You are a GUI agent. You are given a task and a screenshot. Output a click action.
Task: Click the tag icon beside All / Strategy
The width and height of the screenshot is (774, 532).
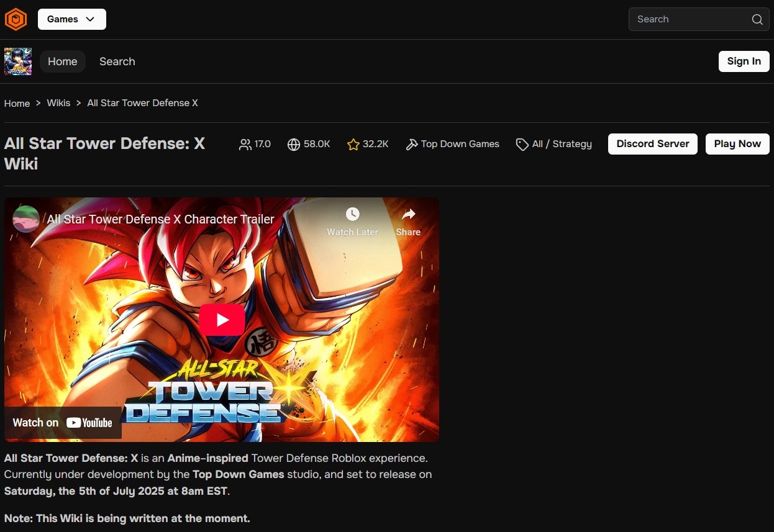(522, 144)
